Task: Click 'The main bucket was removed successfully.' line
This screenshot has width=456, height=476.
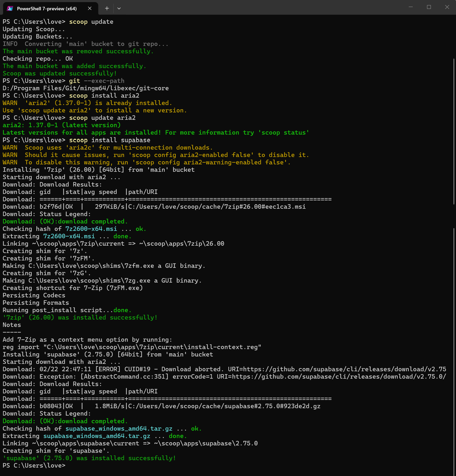Action: pyautogui.click(x=78, y=51)
